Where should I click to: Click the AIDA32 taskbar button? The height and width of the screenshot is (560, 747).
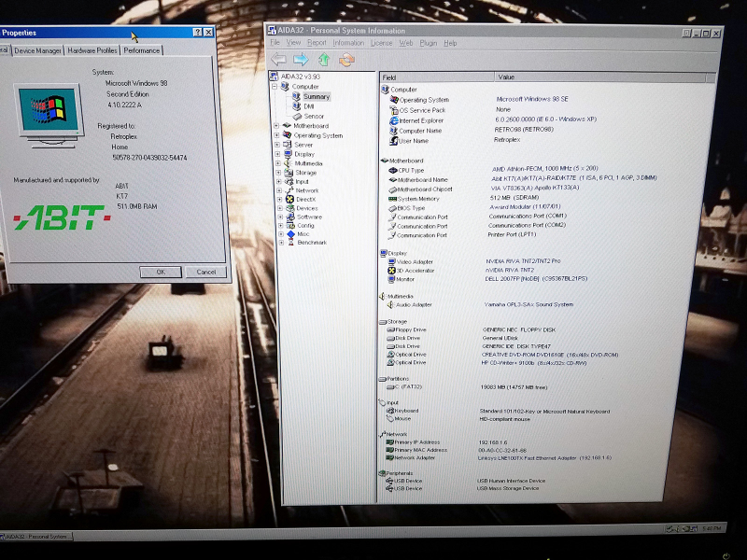36,536
